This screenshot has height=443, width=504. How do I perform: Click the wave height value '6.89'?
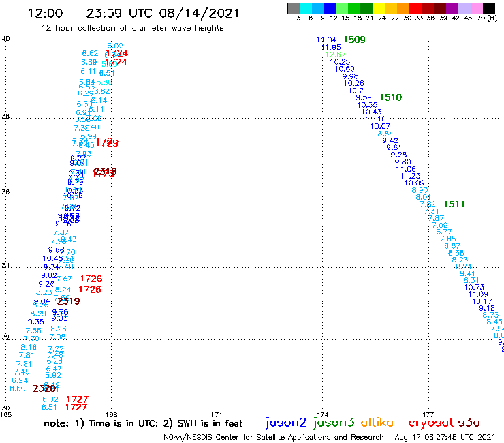tap(89, 62)
